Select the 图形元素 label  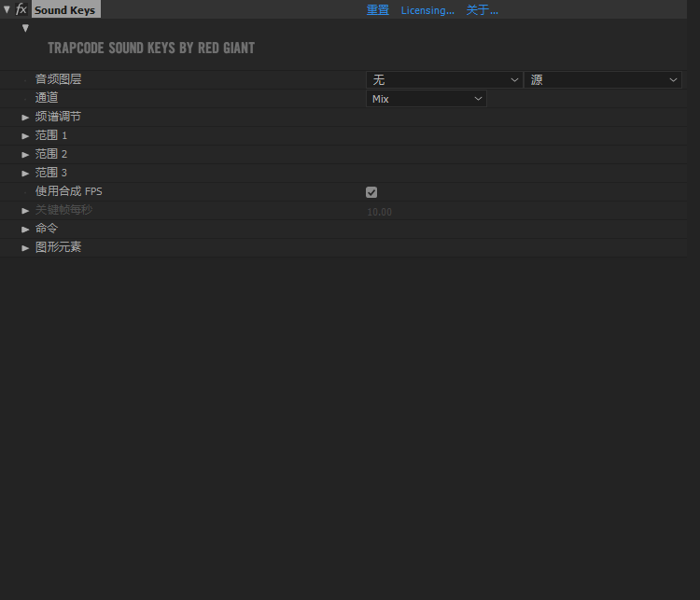click(x=59, y=247)
